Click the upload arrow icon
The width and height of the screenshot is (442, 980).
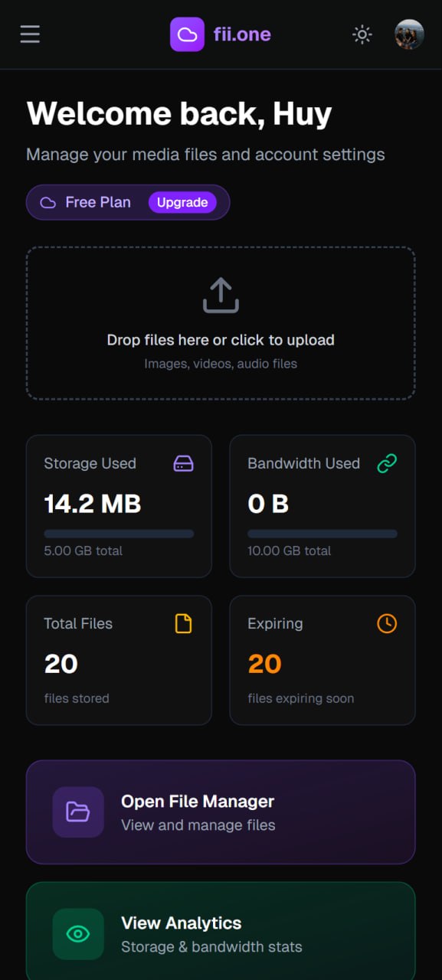[221, 296]
